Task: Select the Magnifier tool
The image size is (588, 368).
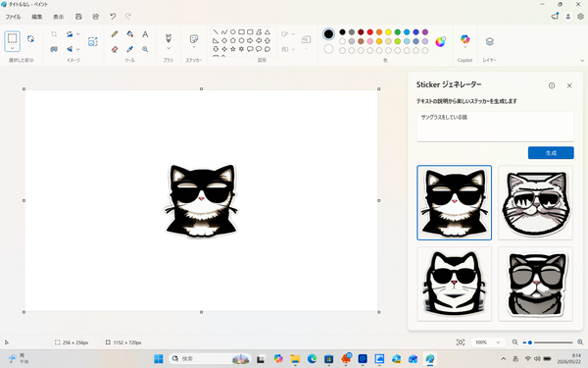Action: click(145, 49)
